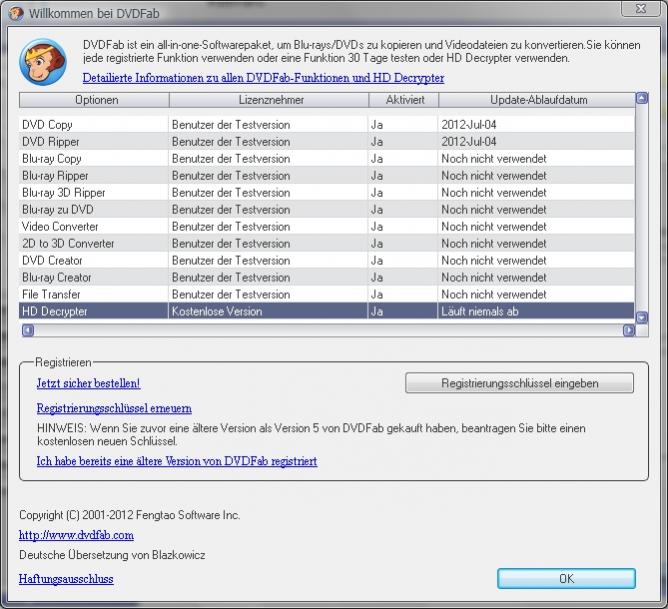
Task: Select the HD Decrypter row
Action: (x=327, y=311)
